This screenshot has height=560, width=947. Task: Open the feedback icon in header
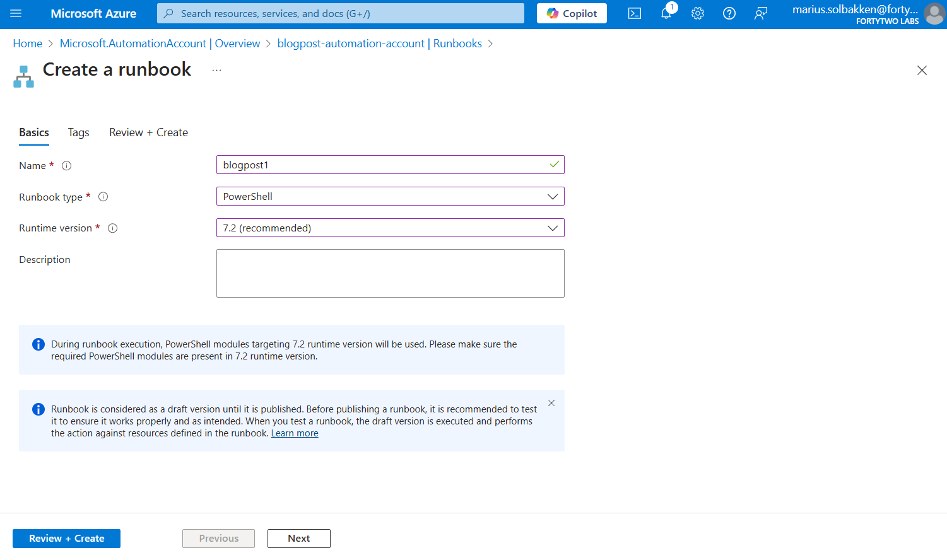[x=761, y=13]
